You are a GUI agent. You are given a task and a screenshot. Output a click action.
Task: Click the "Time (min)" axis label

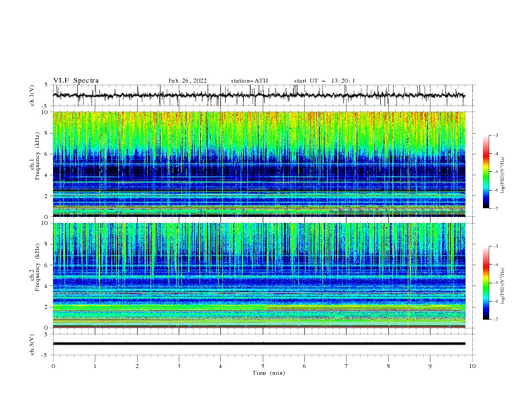point(269,373)
